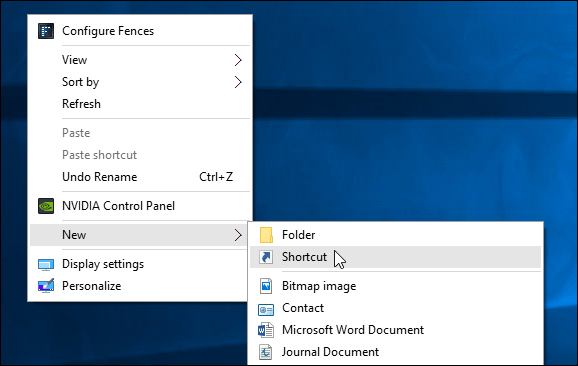The width and height of the screenshot is (578, 366).
Task: Expand the Sort by submenu arrow
Action: coord(238,82)
